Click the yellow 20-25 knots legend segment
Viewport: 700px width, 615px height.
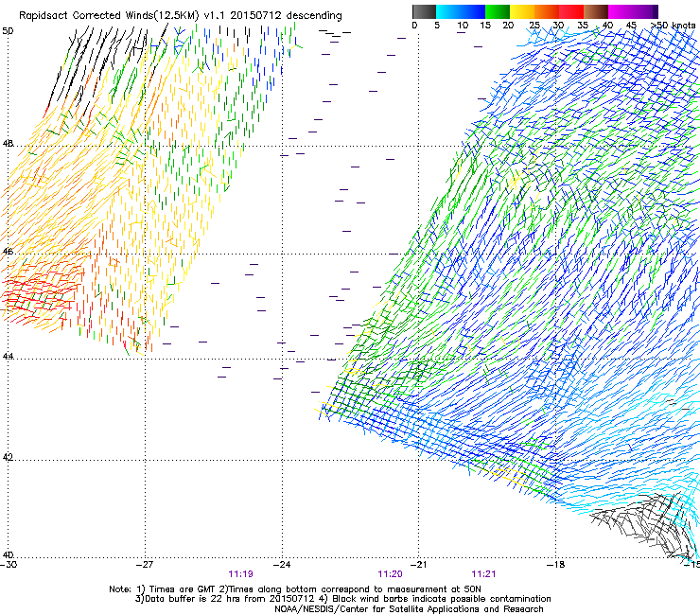pyautogui.click(x=522, y=11)
